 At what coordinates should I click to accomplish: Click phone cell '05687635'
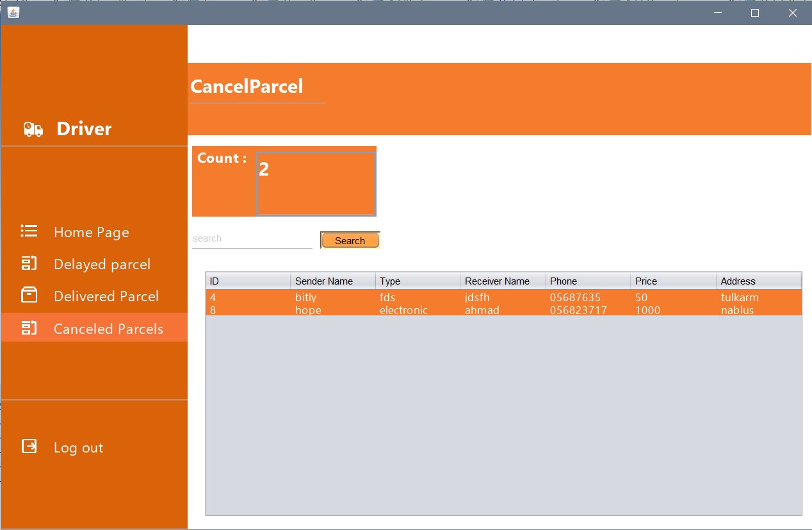pos(589,297)
